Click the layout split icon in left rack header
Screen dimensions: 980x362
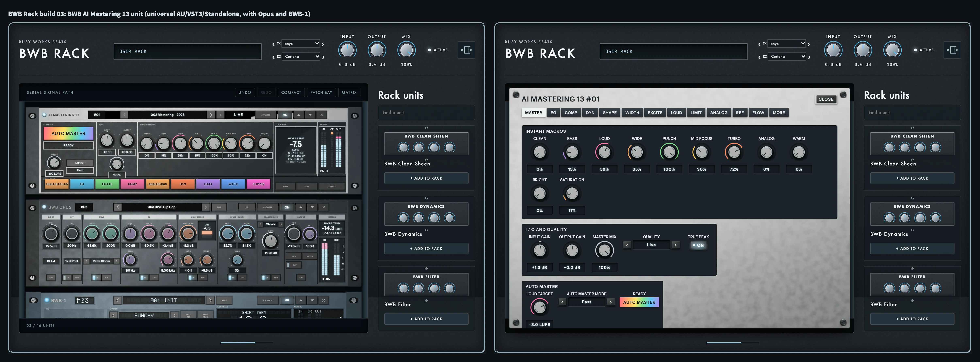(x=466, y=50)
